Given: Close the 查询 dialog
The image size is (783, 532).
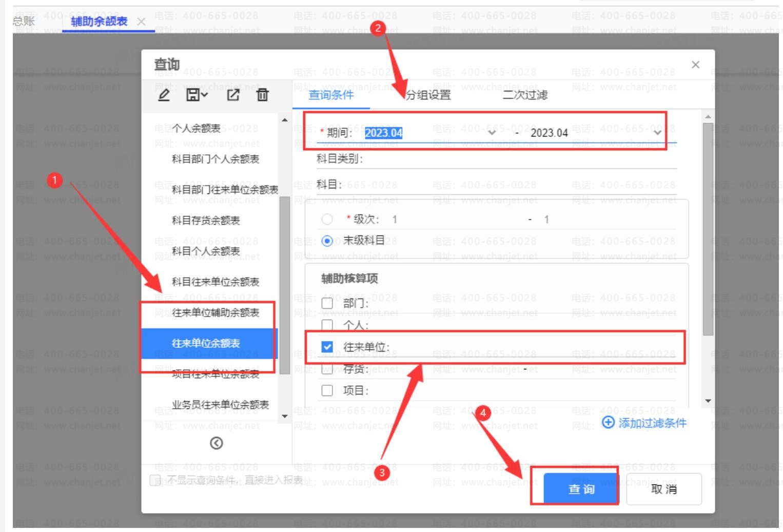Looking at the screenshot, I should (695, 65).
